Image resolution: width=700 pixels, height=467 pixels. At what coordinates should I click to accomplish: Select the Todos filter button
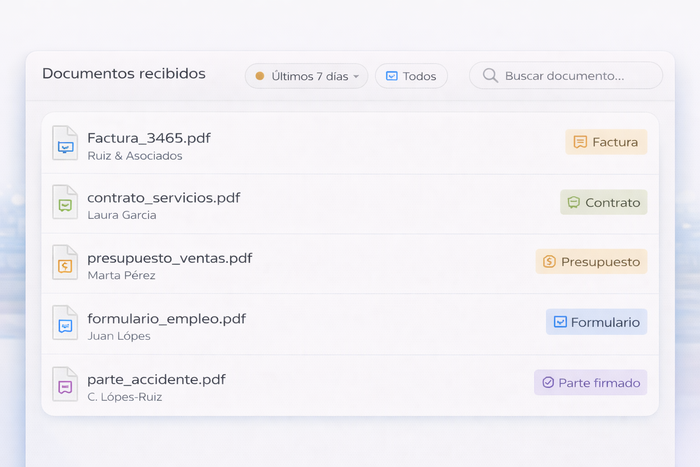[411, 76]
